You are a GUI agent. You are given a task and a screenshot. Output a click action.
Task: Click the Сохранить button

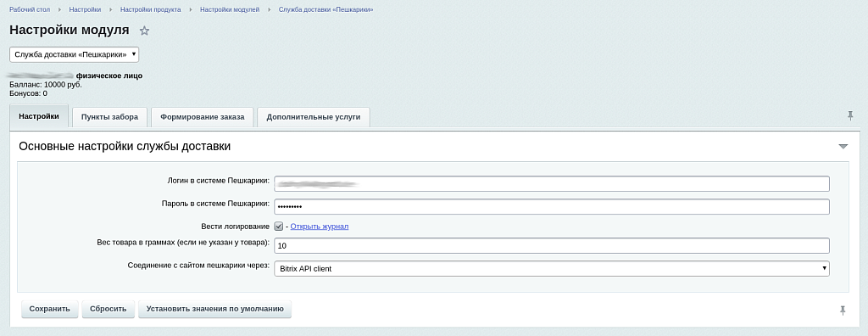coord(50,309)
